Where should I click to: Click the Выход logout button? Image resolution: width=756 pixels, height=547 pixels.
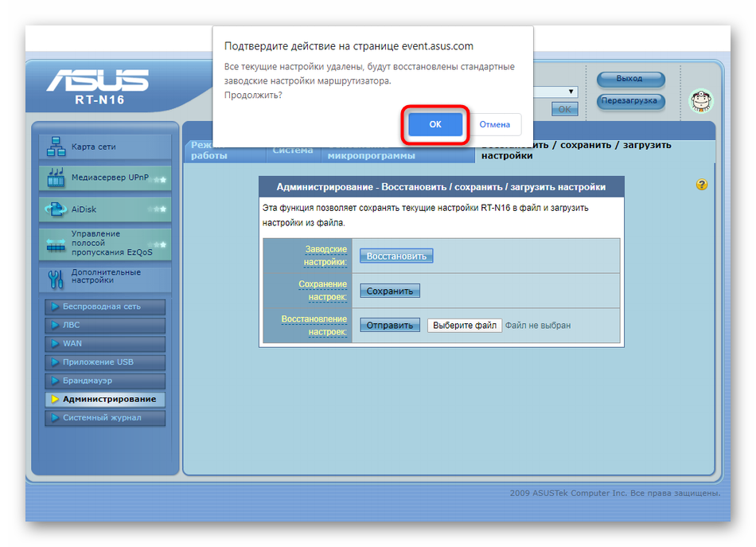click(x=630, y=79)
